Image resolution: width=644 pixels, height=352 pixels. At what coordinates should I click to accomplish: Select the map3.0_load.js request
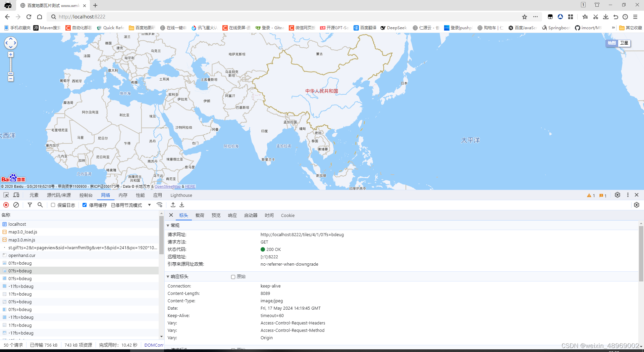[79, 232]
